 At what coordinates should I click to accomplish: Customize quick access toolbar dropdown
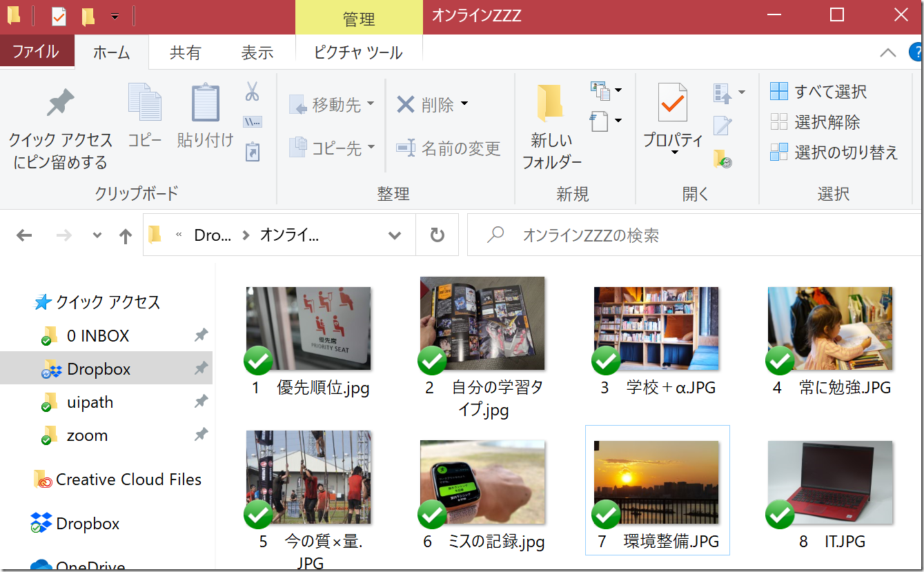click(115, 17)
